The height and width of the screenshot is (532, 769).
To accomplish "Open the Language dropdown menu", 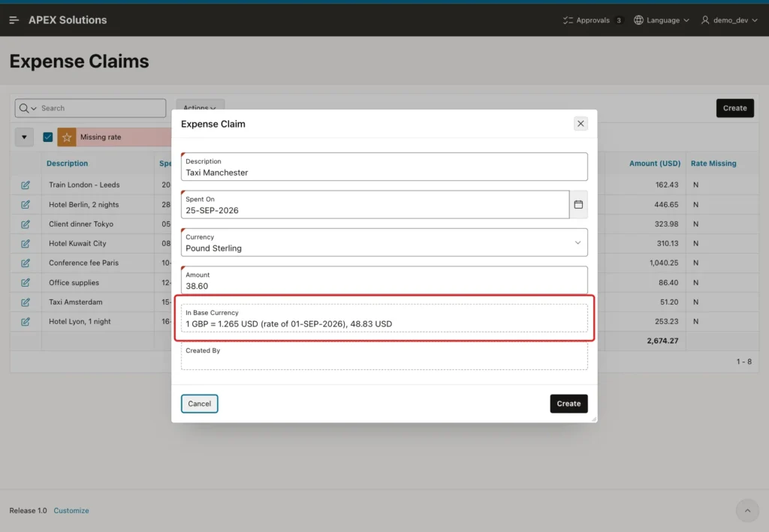I will pyautogui.click(x=662, y=20).
